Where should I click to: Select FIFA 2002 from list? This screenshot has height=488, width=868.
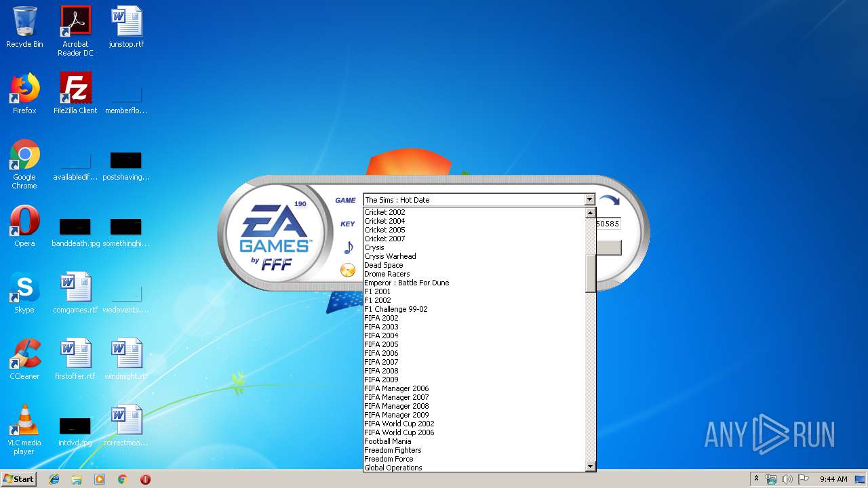click(381, 318)
